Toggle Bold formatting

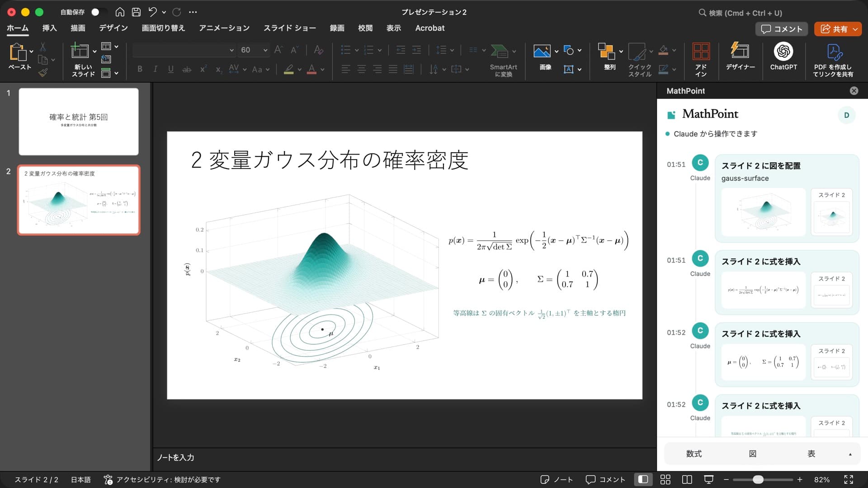pos(140,69)
